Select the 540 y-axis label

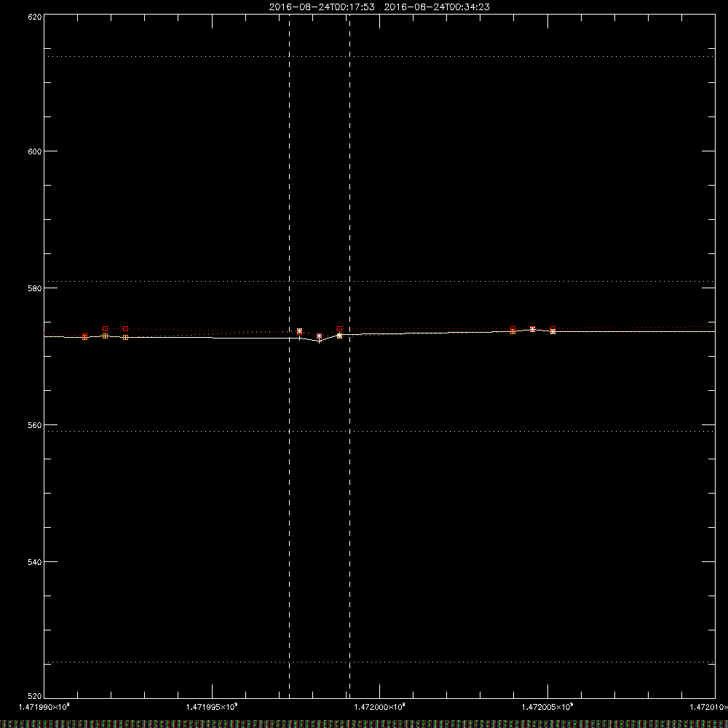(x=35, y=562)
